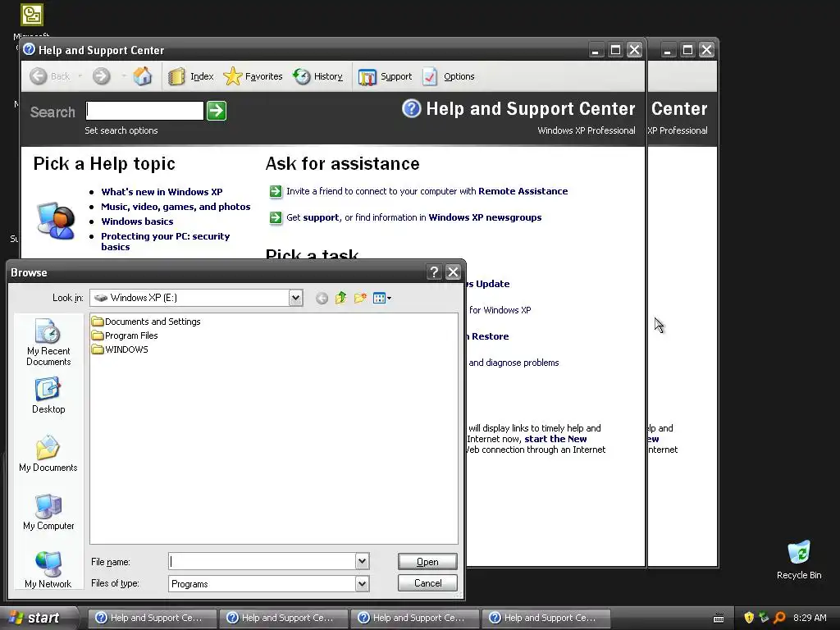Select My Recent Documents in places bar

(x=48, y=342)
